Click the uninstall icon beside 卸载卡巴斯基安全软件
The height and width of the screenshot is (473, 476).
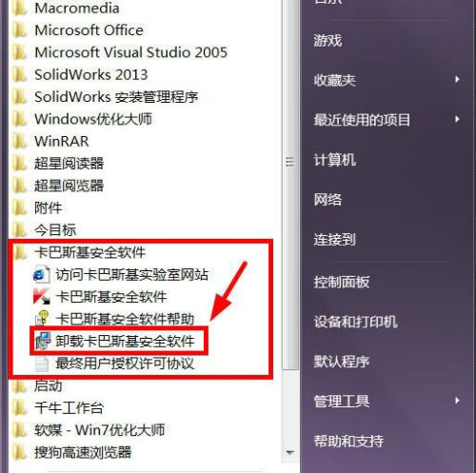point(43,341)
